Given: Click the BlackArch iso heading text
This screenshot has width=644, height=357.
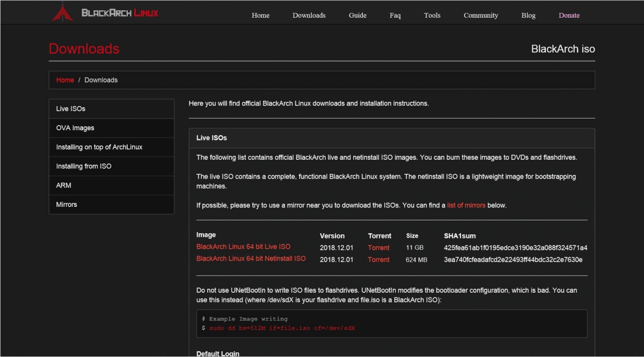Looking at the screenshot, I should point(563,49).
